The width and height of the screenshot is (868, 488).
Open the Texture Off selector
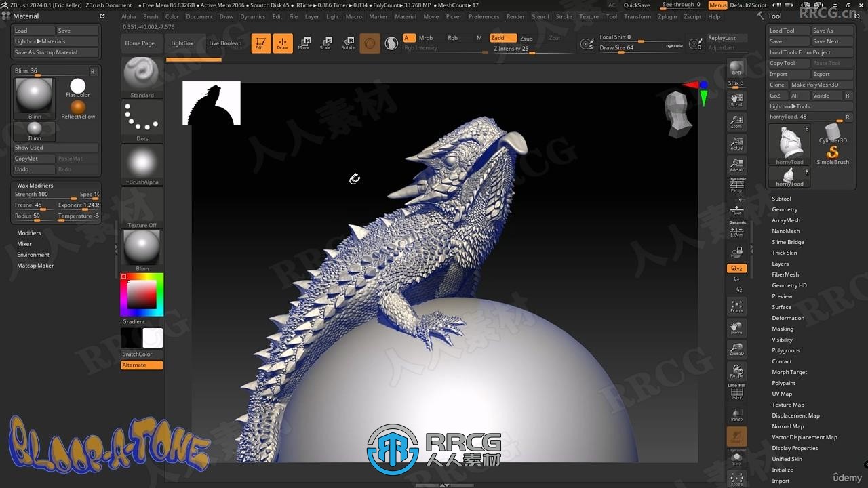click(x=142, y=209)
